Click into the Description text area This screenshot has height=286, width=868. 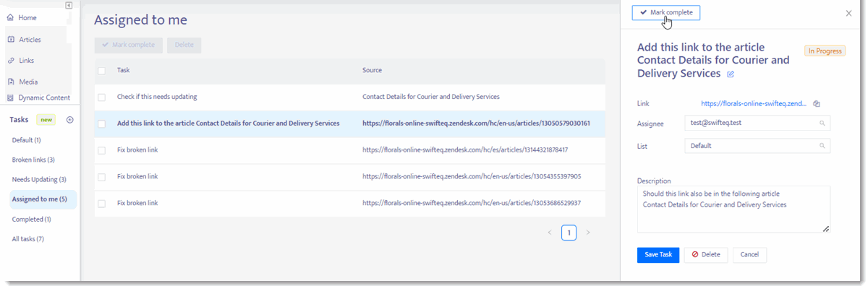pos(733,209)
